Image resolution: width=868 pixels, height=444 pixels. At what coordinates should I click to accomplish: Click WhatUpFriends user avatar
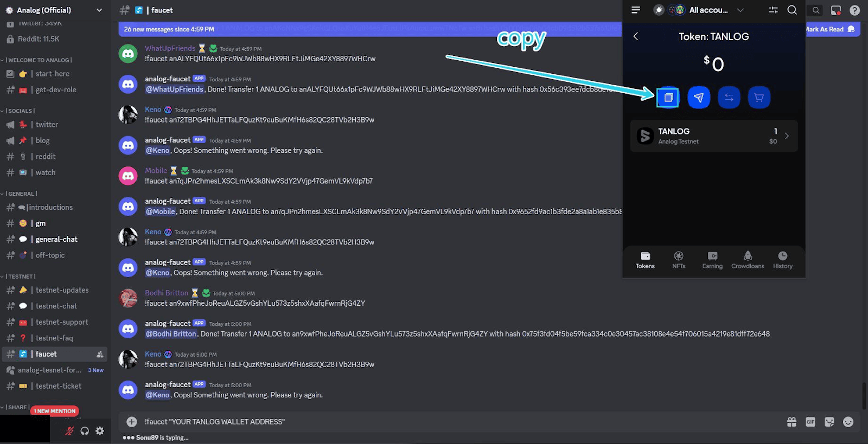click(128, 54)
